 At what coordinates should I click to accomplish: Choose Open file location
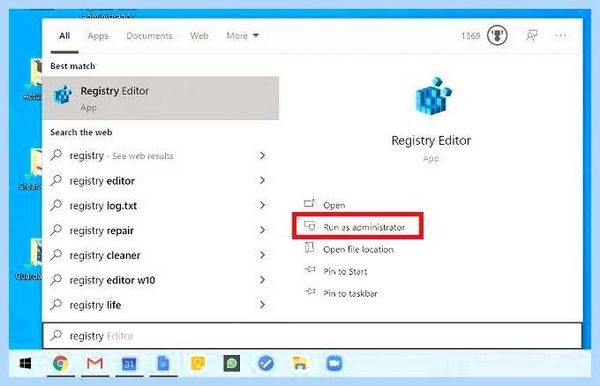click(x=358, y=249)
